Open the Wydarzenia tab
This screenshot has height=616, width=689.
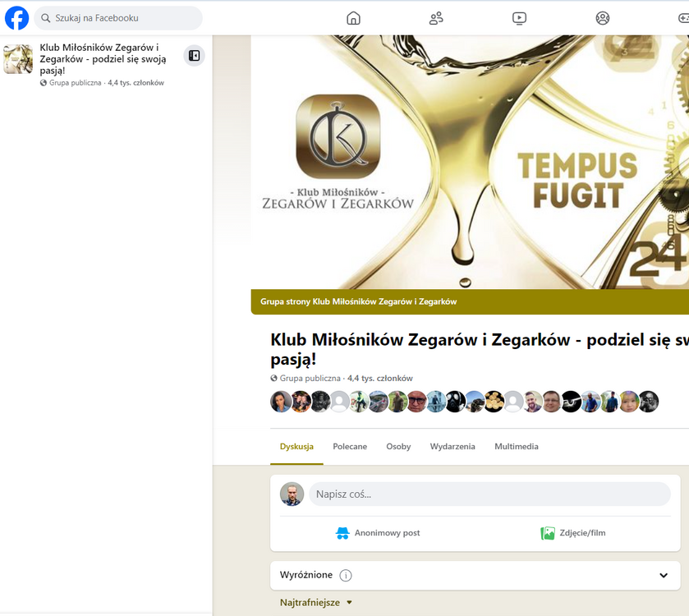453,446
